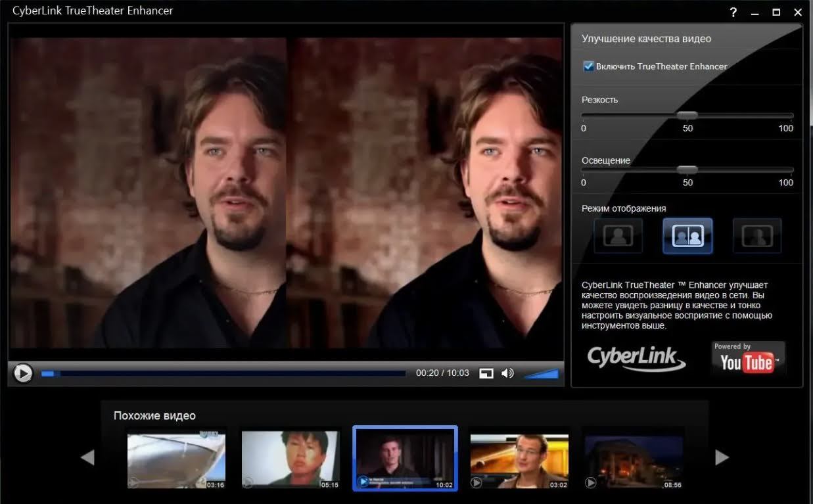This screenshot has height=504, width=813.
Task: Select the original-only display mode icon
Action: pos(618,236)
